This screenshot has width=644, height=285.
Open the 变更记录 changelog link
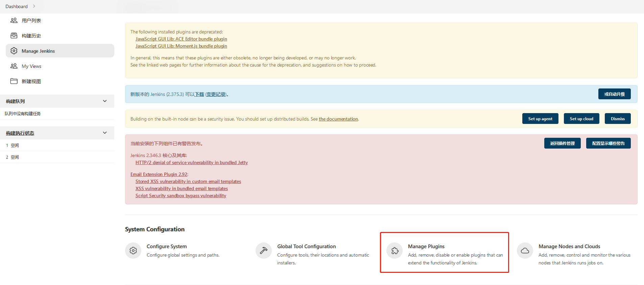click(x=216, y=94)
